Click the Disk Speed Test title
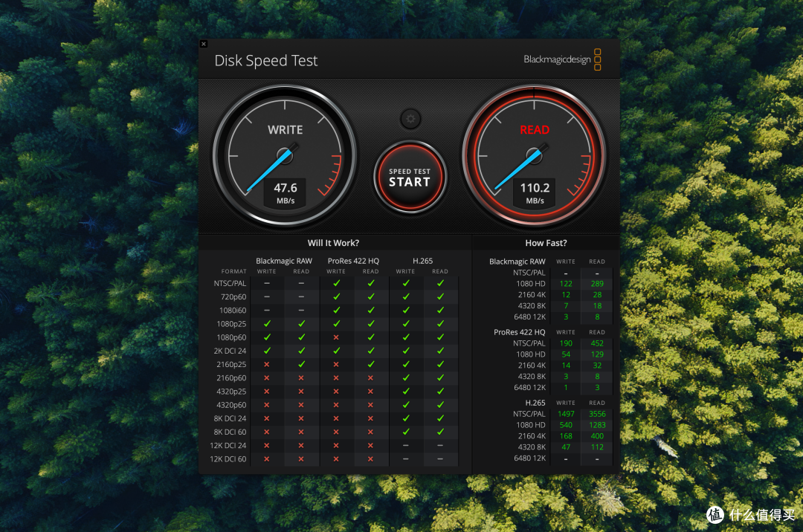Image resolution: width=803 pixels, height=532 pixels. click(x=265, y=61)
